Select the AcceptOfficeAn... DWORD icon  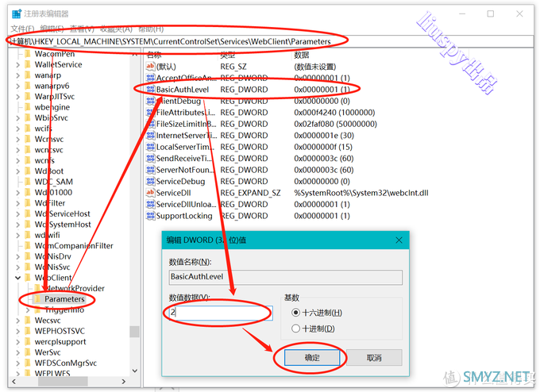point(150,78)
